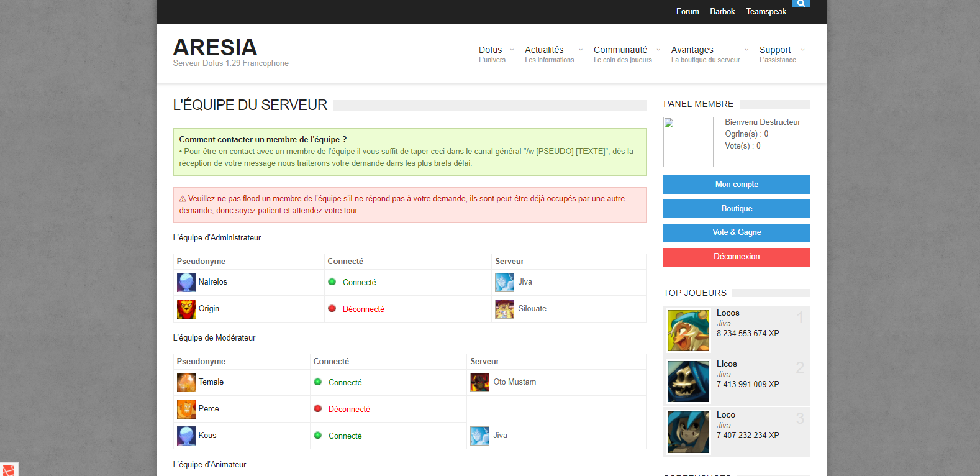Viewport: 980px width, 476px height.
Task: Click Loco player name
Action: [726, 415]
